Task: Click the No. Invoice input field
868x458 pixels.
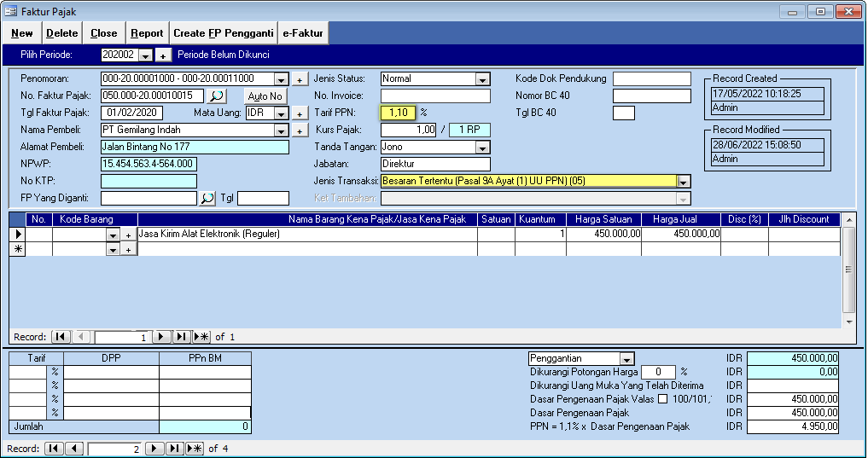Action: (x=435, y=96)
